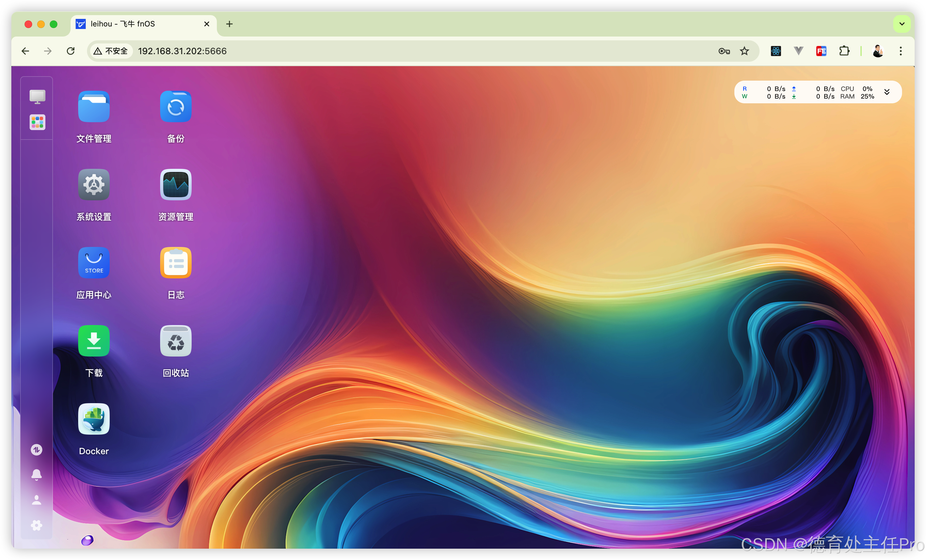Open the 下载 download app
926x560 pixels.
[x=94, y=341]
